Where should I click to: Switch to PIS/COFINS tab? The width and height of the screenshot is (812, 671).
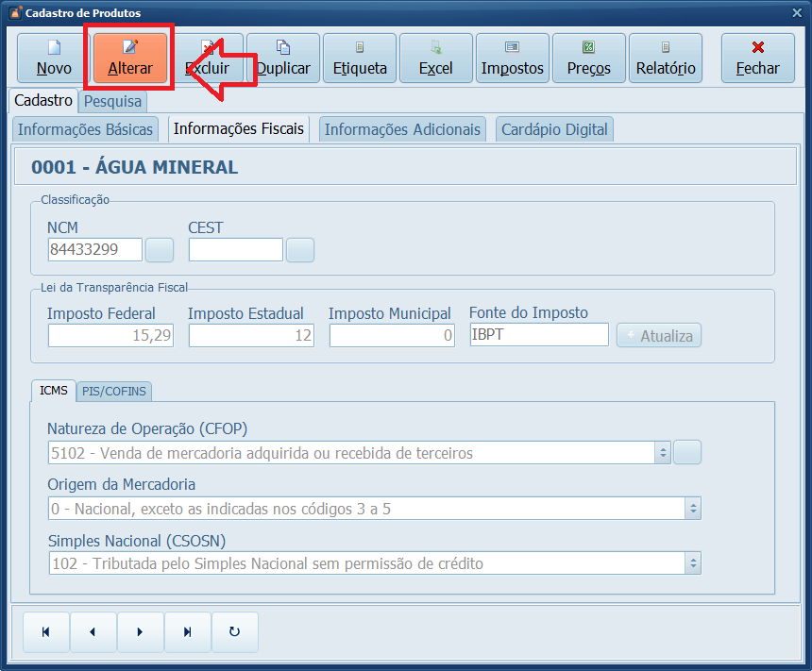[115, 391]
